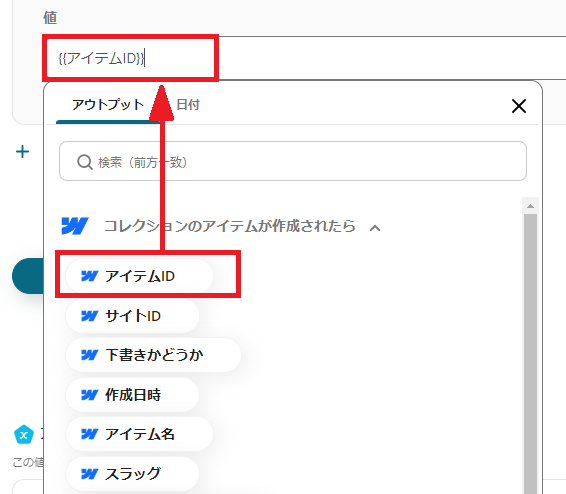The width and height of the screenshot is (566, 494).
Task: Click the Webflow icon on the サイトID chip
Action: pyautogui.click(x=89, y=316)
